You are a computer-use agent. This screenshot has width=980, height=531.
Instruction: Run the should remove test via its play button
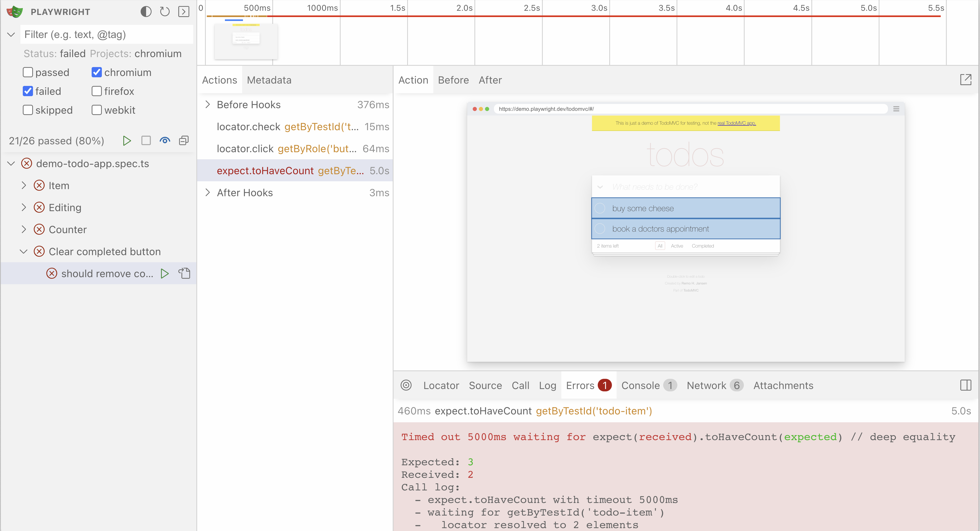(x=165, y=273)
